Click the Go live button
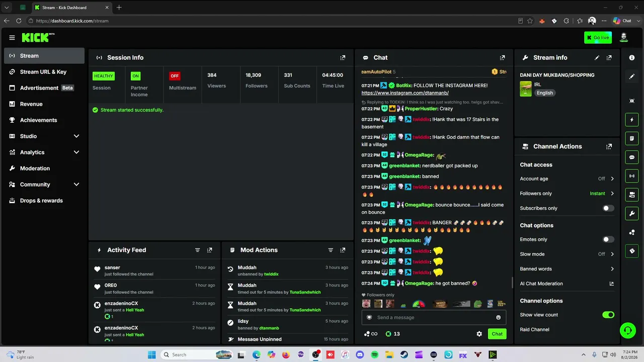Viewport: 644px width, 362px height. 598,38
